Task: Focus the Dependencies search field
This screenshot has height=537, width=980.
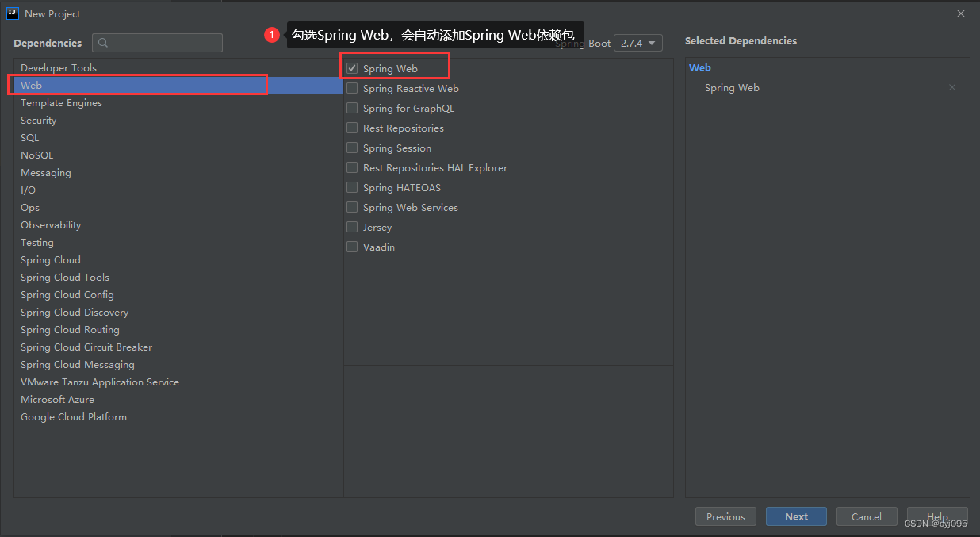Action: point(157,43)
